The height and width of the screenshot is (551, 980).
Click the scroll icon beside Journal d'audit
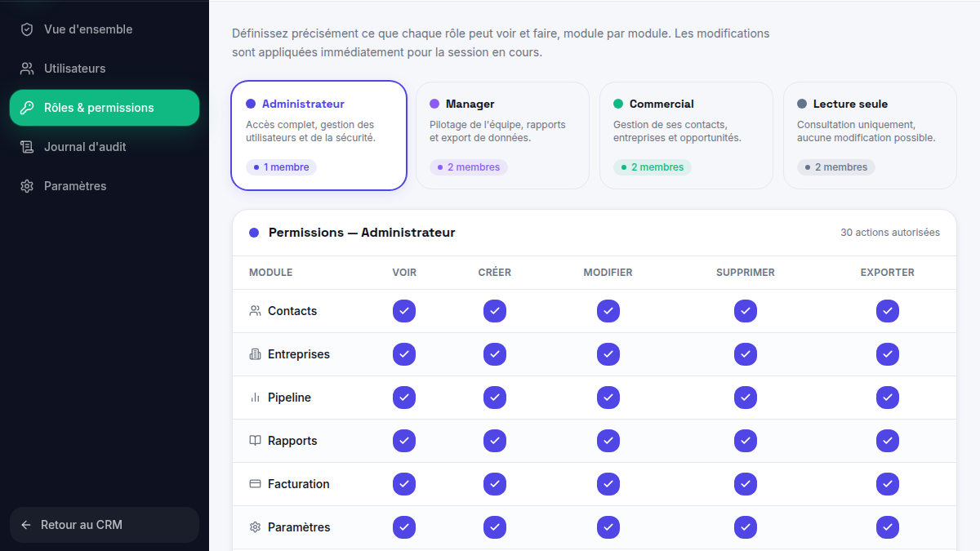[27, 147]
